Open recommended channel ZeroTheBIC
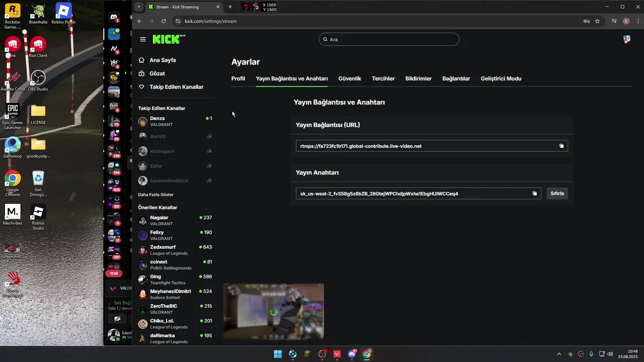644x362 pixels. pos(175,309)
